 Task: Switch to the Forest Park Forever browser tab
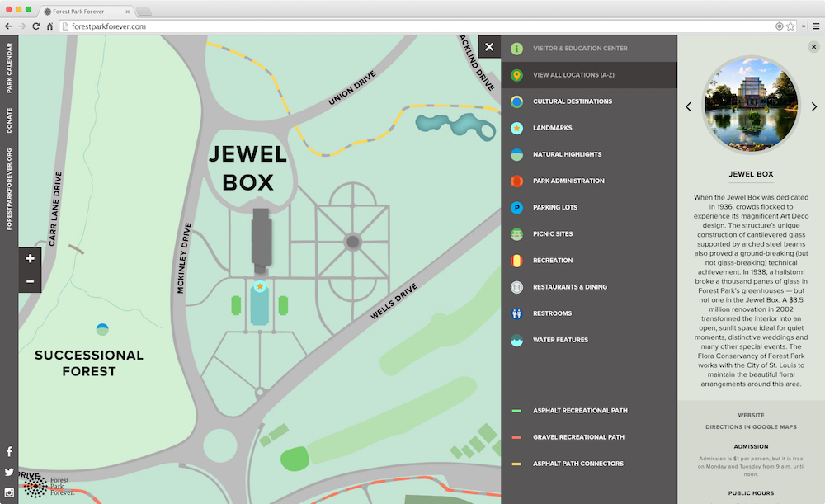point(87,12)
